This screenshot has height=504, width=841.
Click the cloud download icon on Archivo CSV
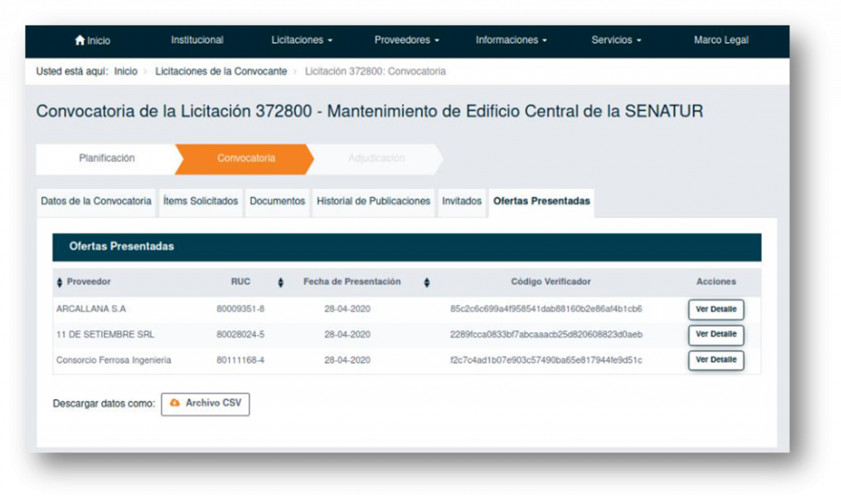[175, 403]
